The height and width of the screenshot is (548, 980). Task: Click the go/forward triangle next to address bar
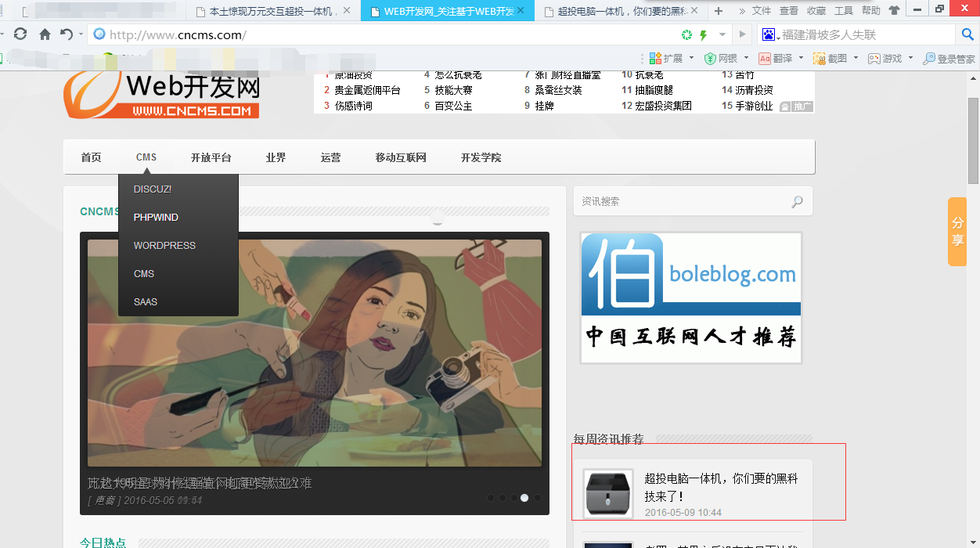pos(743,35)
